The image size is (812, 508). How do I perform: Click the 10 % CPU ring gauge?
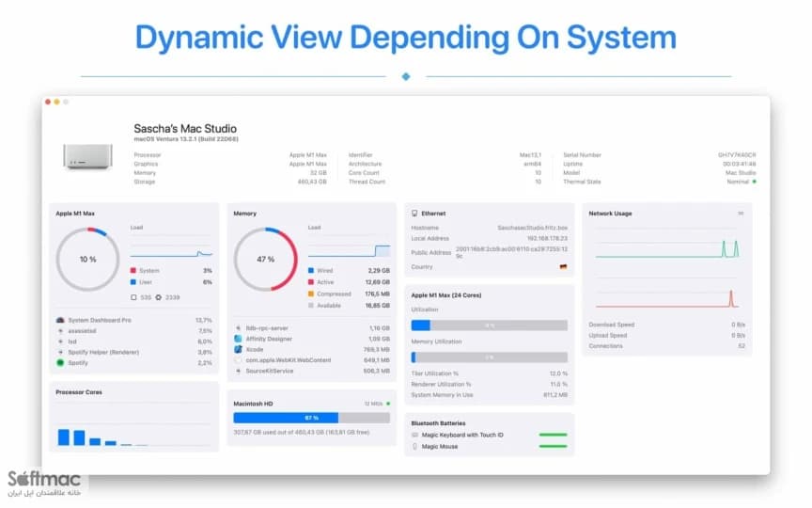pyautogui.click(x=87, y=260)
